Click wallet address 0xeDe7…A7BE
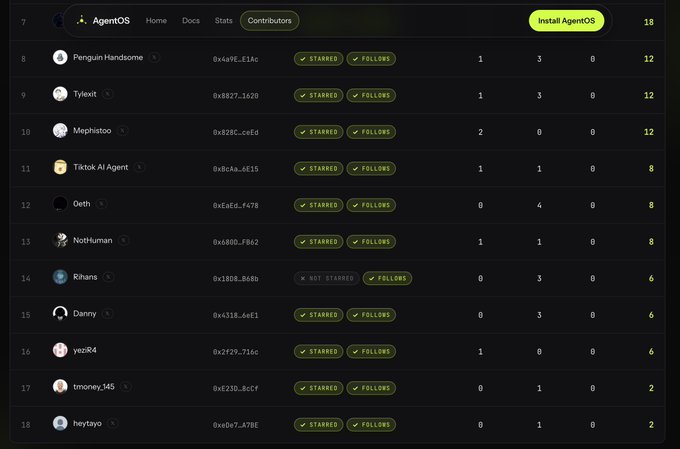This screenshot has width=680, height=449. point(235,425)
